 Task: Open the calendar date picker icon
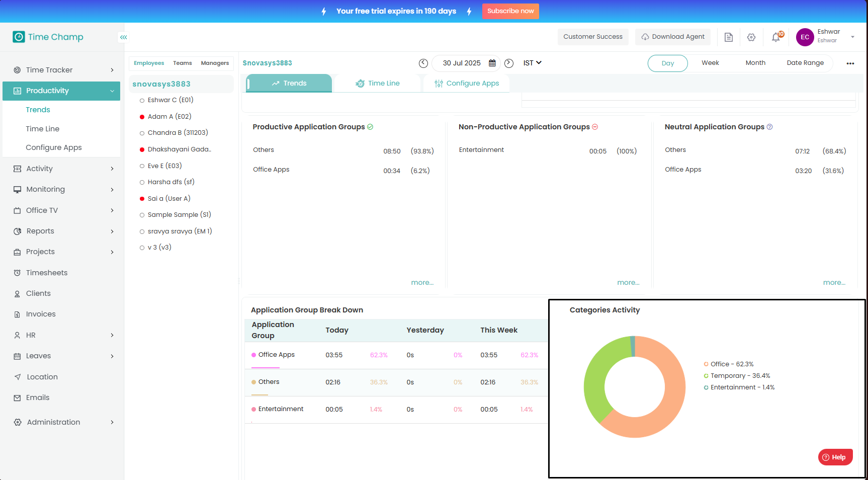(492, 63)
